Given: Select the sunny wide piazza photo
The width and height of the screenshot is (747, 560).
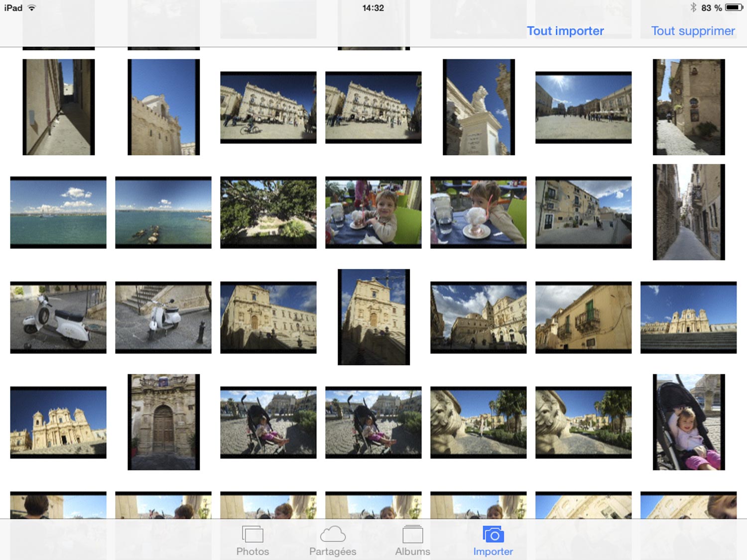Looking at the screenshot, I should point(584,108).
